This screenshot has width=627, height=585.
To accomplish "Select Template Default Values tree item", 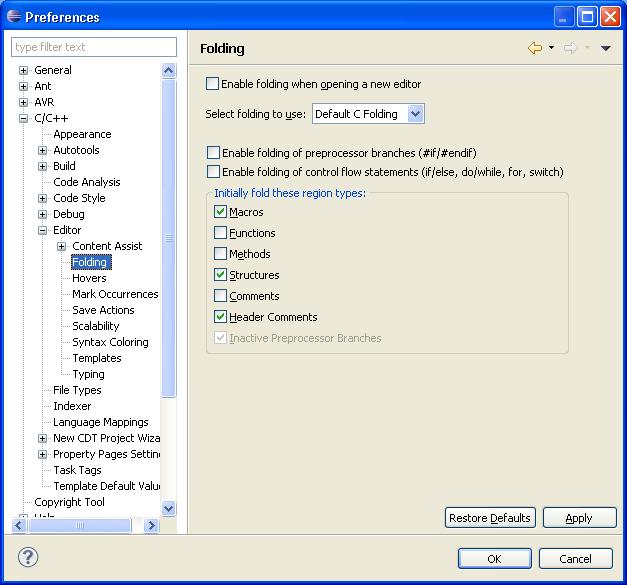I will (x=106, y=486).
